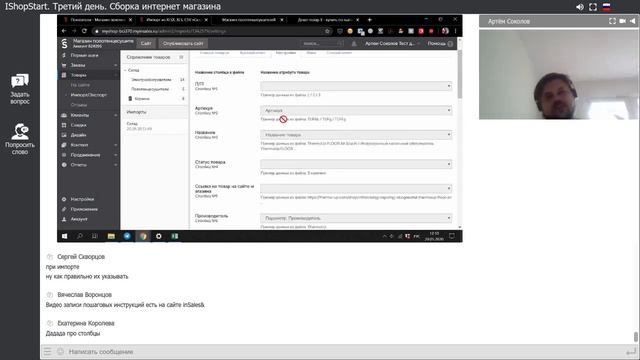The width and height of the screenshot is (640, 360).
Task: Expand Артём Соколов's video panel
Action: pos(612,21)
